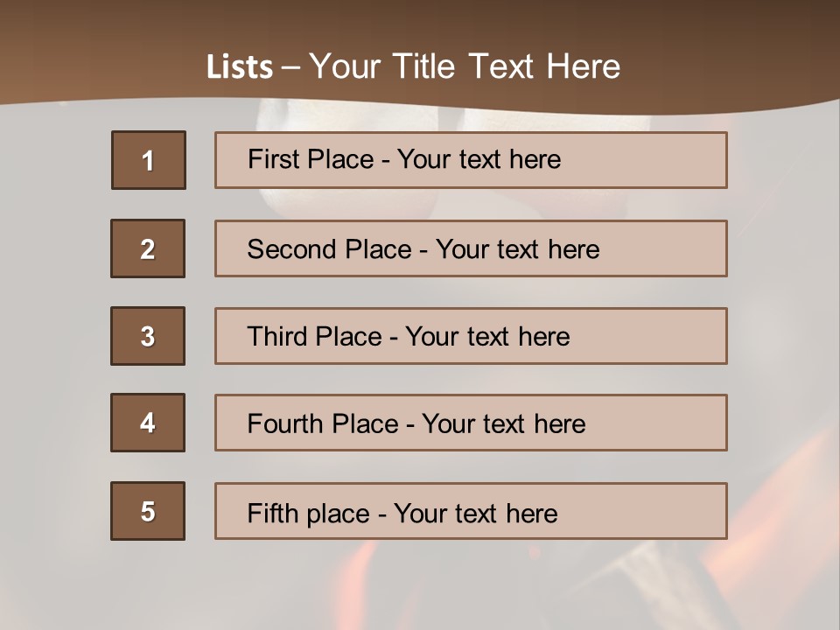The height and width of the screenshot is (630, 840).
Task: Click the word Fourth in fourth bar
Action: point(284,423)
